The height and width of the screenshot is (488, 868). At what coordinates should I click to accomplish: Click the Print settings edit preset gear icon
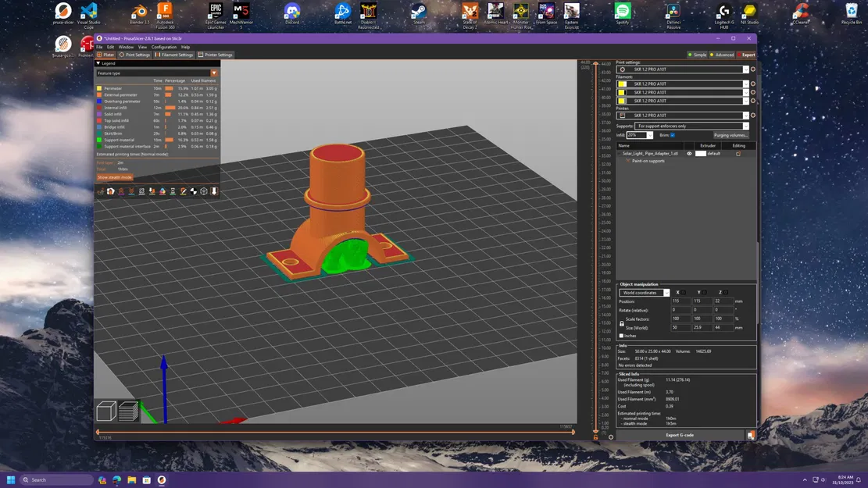(x=753, y=69)
